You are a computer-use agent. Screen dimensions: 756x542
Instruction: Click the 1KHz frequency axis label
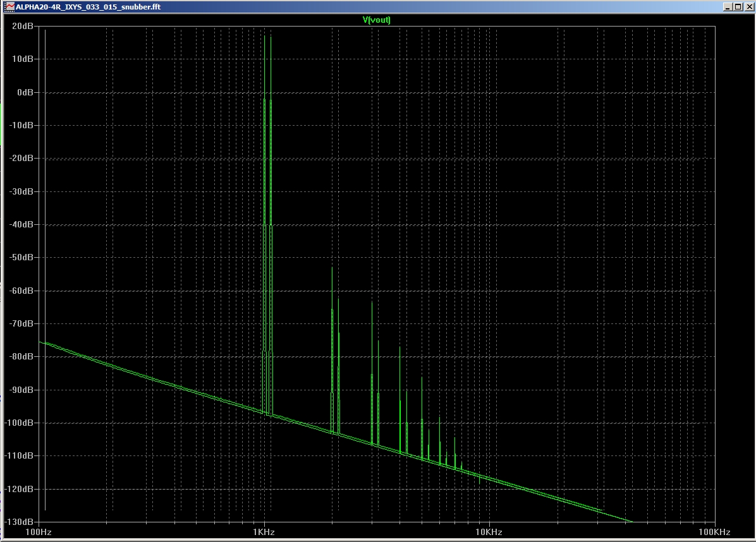(x=264, y=533)
